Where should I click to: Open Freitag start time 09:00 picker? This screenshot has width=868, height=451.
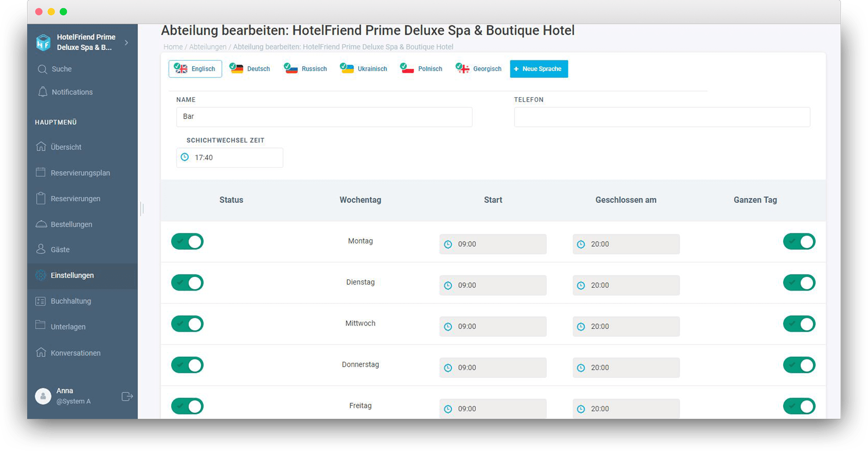click(493, 409)
